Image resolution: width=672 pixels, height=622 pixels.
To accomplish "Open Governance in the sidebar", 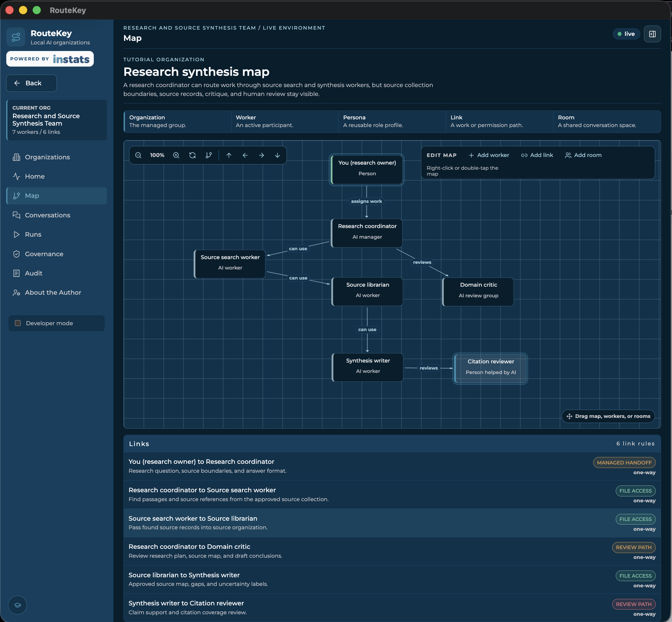I will click(57, 254).
